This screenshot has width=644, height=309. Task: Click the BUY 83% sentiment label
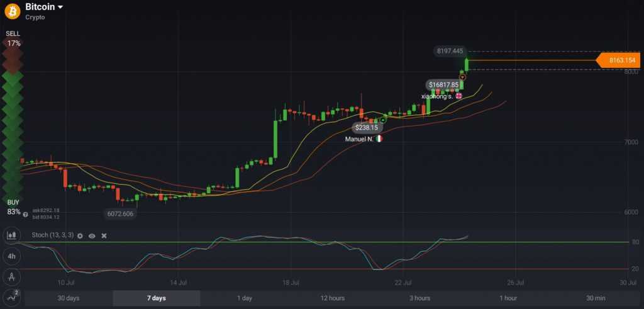click(13, 207)
